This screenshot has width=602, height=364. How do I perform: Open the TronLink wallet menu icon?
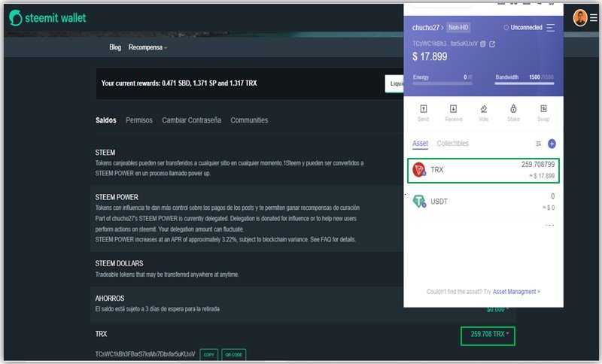(551, 28)
